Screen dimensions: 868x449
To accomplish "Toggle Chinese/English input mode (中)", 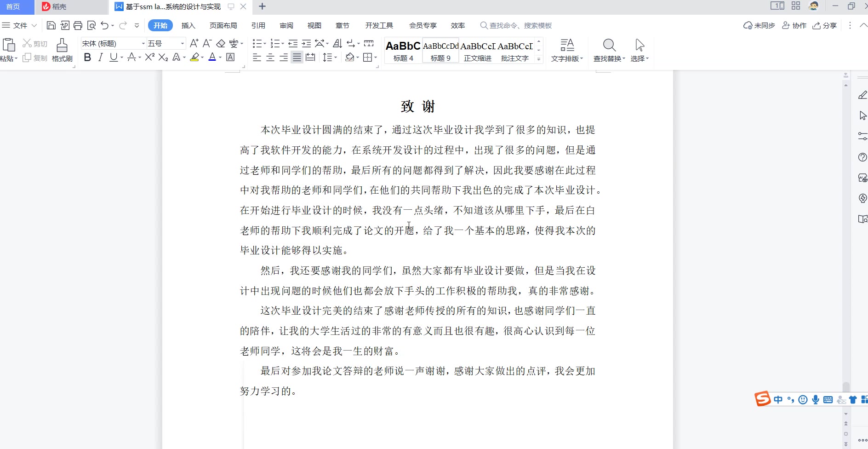I will pos(778,400).
